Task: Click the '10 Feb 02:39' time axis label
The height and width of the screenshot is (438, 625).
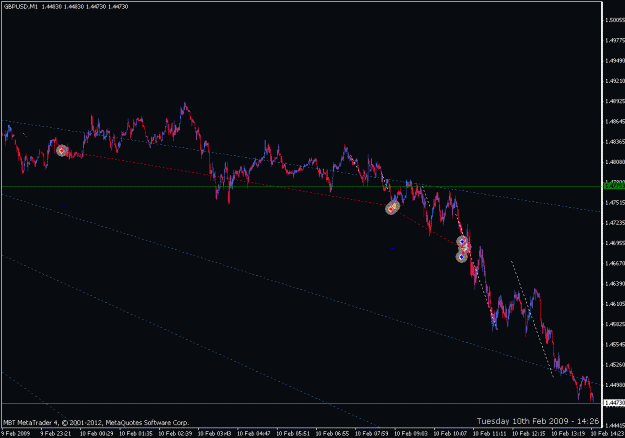Action: pos(175,434)
